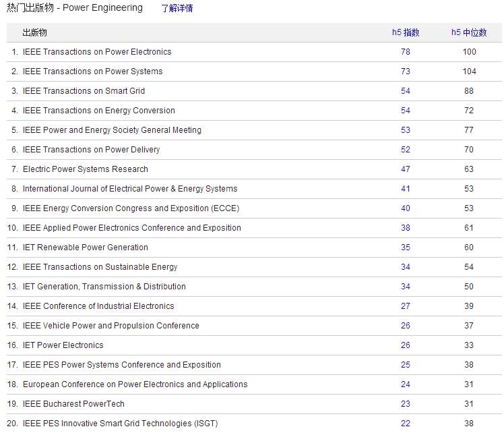504x433 pixels.
Task: Click h5 median 60 for IET Renewable Power Generation
Action: (469, 248)
